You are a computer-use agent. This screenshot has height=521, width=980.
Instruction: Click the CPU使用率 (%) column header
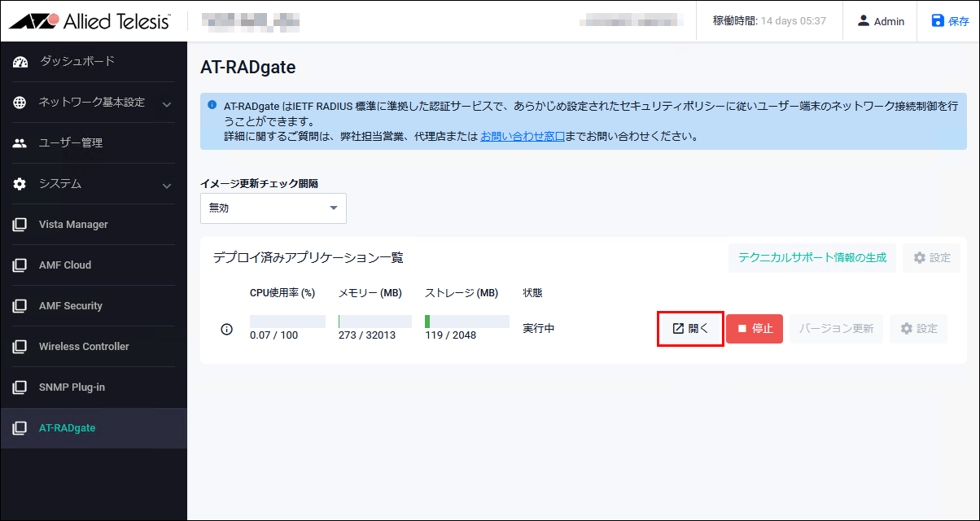pos(282,293)
